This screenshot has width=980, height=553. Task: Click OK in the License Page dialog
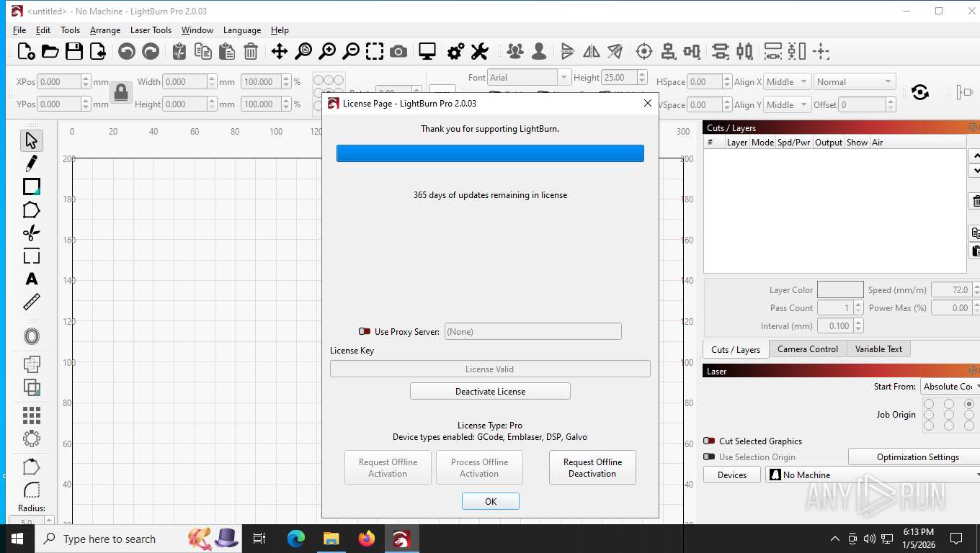point(491,501)
